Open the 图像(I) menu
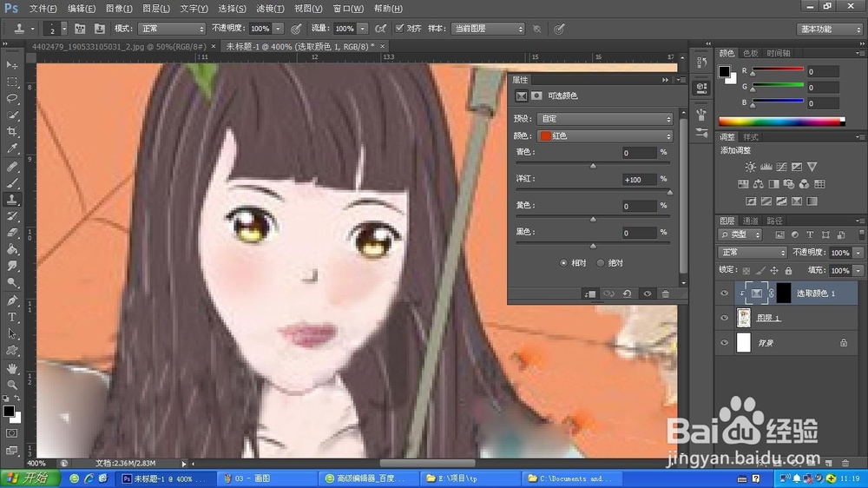This screenshot has width=868, height=488. tap(118, 9)
